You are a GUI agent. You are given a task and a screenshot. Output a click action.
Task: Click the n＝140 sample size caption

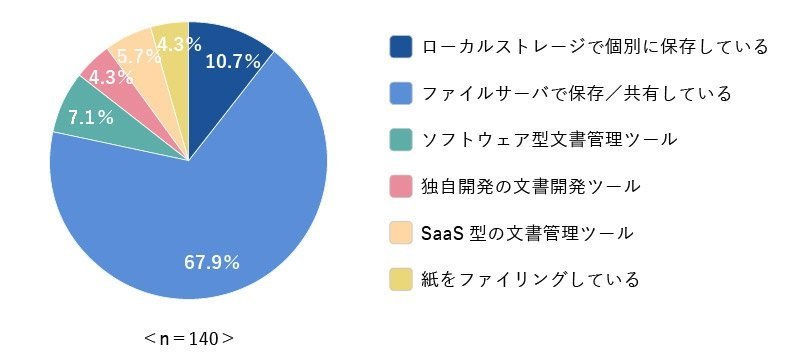(x=189, y=338)
